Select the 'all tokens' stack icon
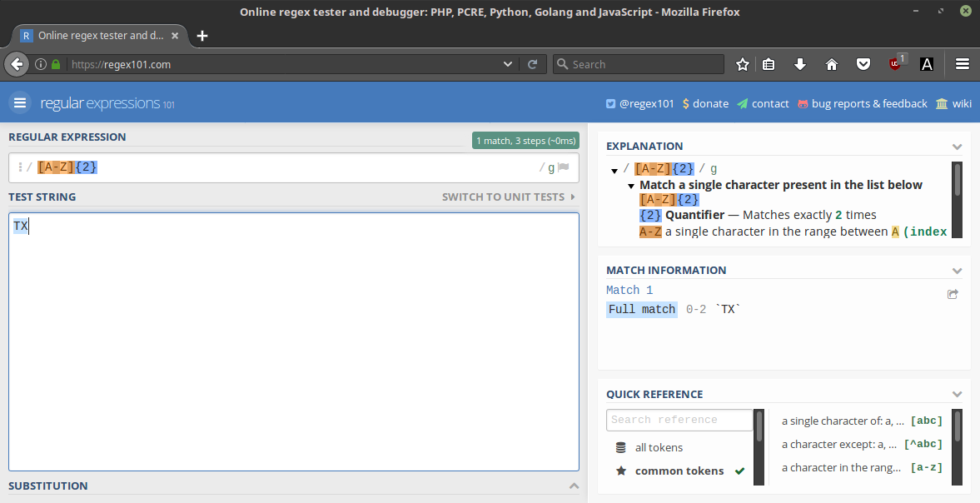The width and height of the screenshot is (980, 503). 620,447
